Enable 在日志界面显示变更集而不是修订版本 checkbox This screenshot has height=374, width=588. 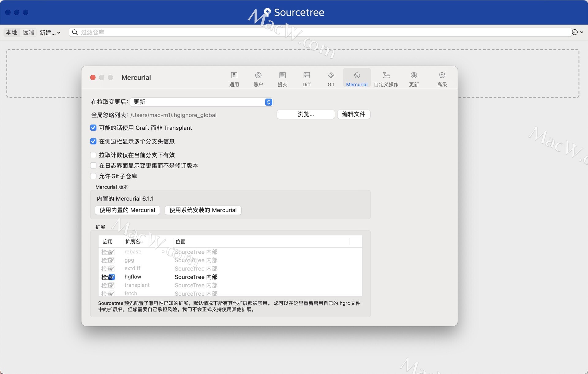(93, 166)
